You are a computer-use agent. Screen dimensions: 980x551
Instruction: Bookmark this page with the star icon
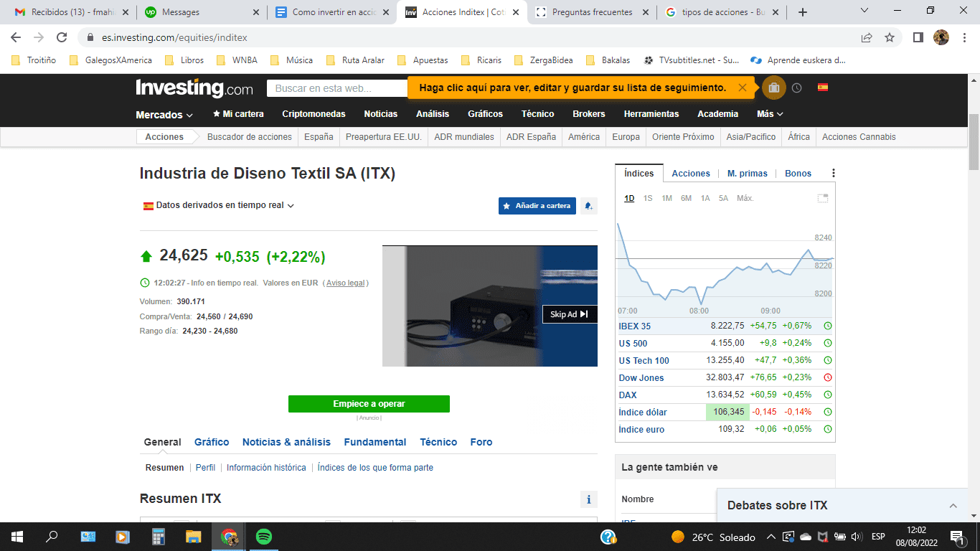(890, 37)
